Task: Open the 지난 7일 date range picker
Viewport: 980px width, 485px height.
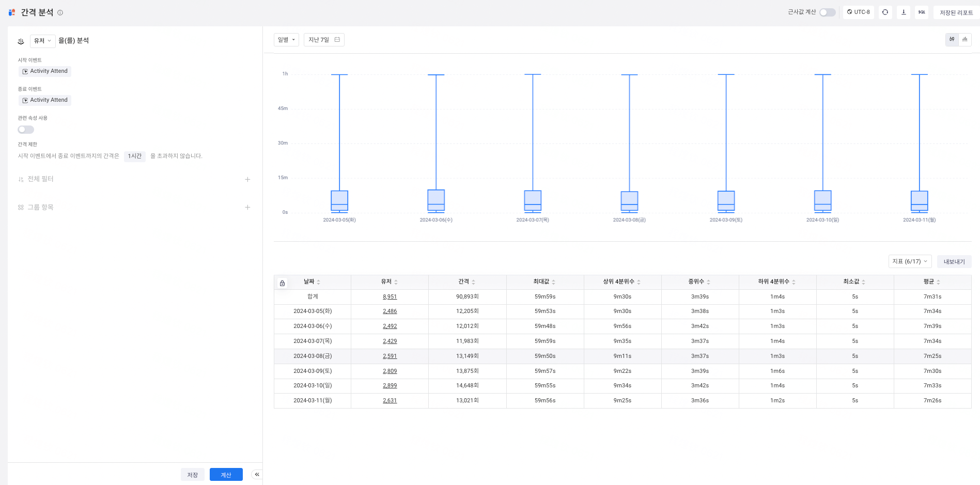Action: tap(324, 40)
